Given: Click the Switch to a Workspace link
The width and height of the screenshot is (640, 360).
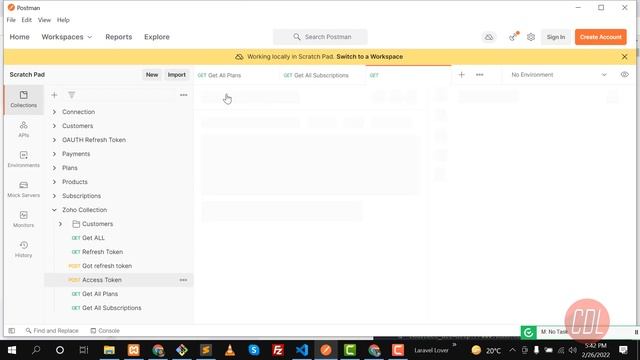Looking at the screenshot, I should 369,57.
